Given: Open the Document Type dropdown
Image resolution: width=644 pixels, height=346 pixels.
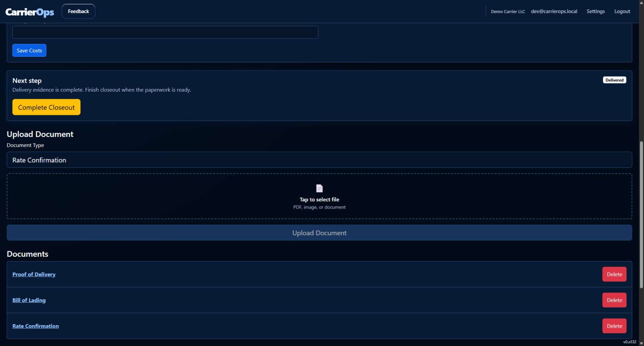Looking at the screenshot, I should [x=319, y=160].
